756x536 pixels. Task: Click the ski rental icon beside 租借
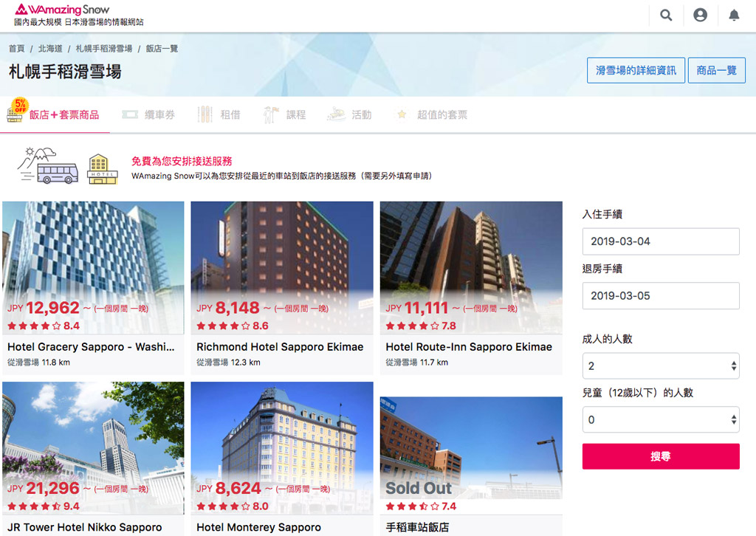coord(205,115)
